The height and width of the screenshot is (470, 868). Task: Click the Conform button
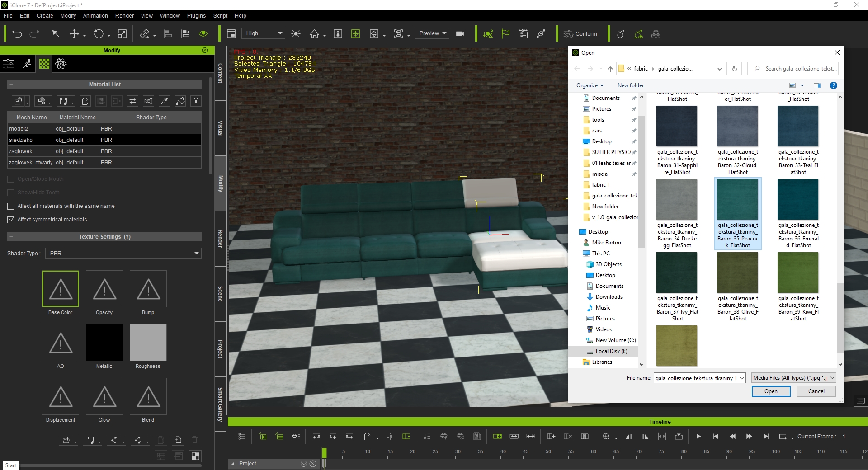pos(580,34)
